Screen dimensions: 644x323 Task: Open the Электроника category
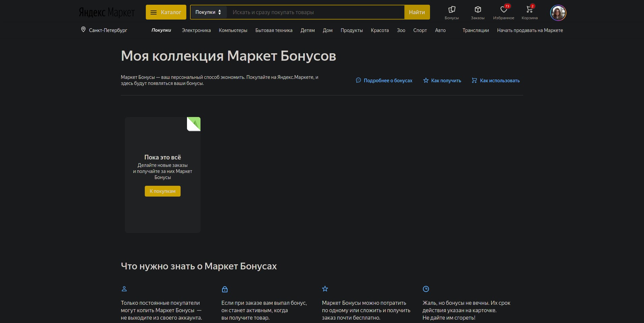tap(196, 30)
